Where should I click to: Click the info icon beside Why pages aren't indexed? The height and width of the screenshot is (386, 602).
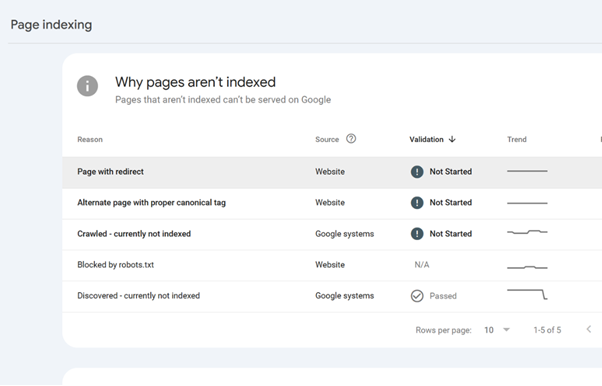88,86
